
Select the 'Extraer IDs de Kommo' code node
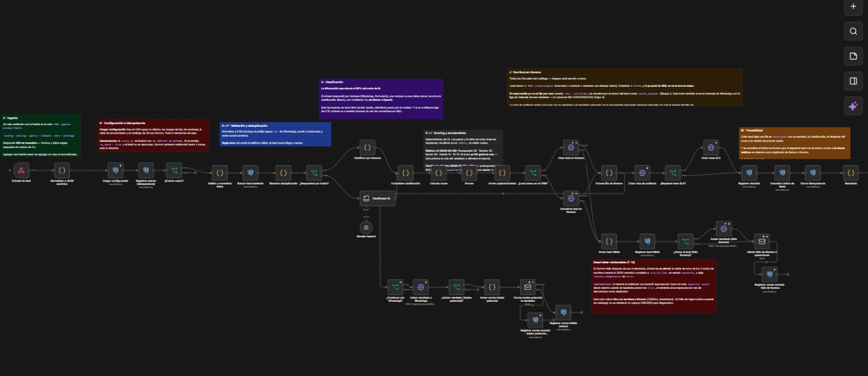pos(609,173)
